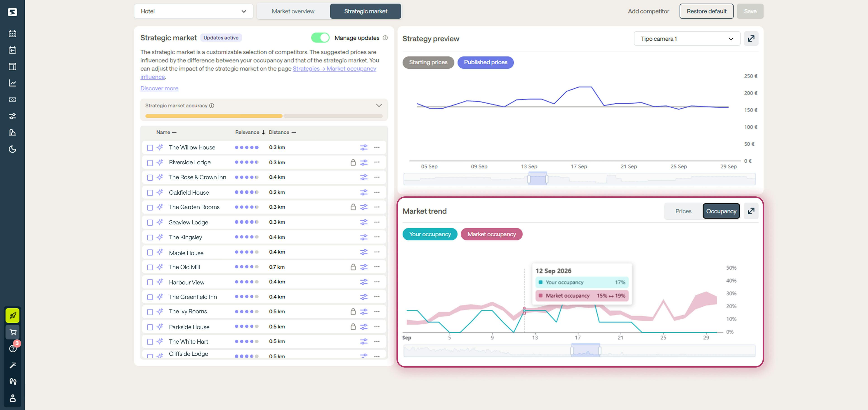Image resolution: width=868 pixels, height=410 pixels.
Task: Expand the Market trend chart to fullscreen
Action: click(x=751, y=211)
